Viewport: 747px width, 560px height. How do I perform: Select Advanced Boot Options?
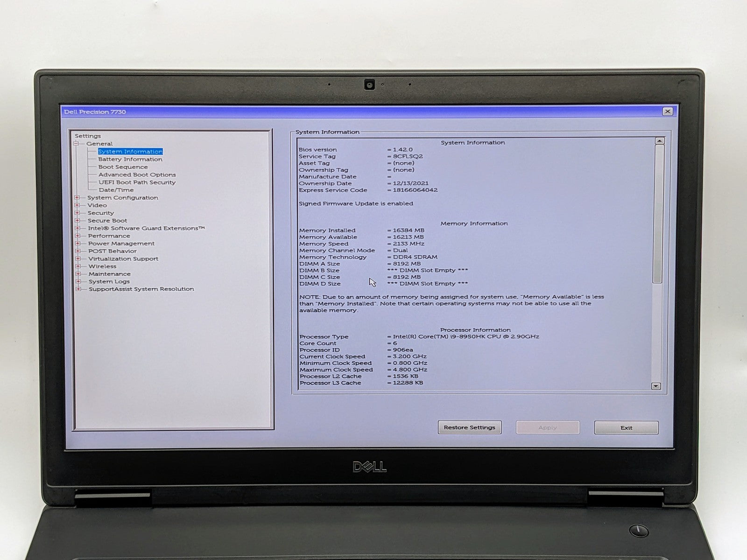point(137,175)
